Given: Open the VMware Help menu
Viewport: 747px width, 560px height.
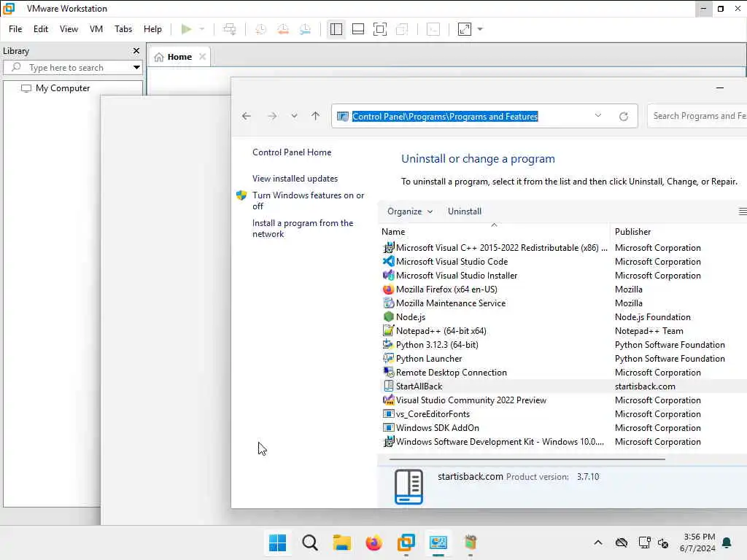Looking at the screenshot, I should [152, 29].
